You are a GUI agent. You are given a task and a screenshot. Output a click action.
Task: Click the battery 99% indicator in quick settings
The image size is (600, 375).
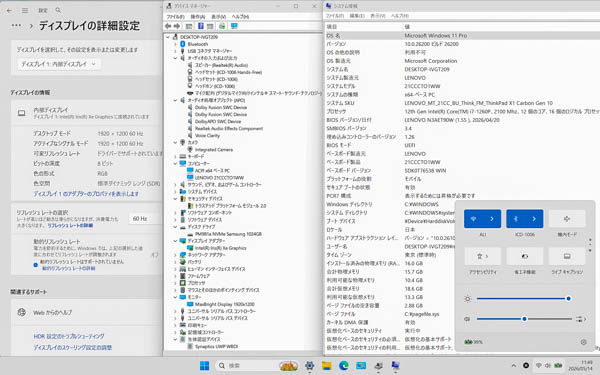click(473, 342)
